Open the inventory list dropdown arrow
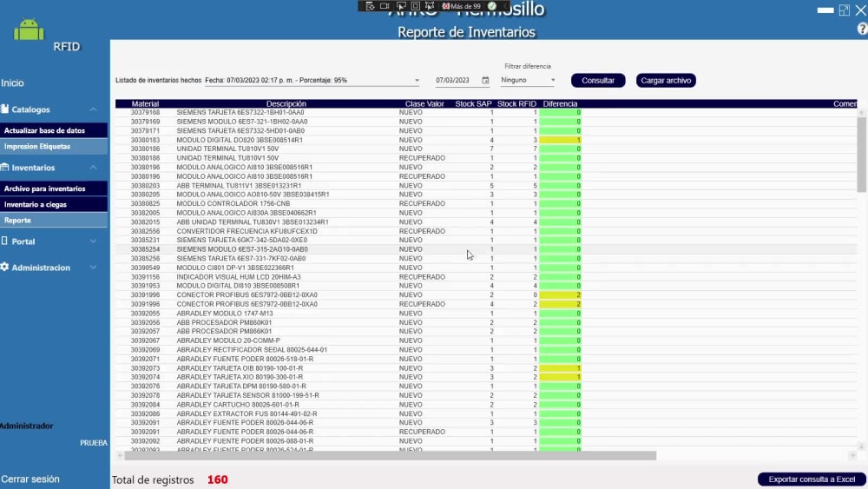Viewport: 868px width, 489px height. pyautogui.click(x=417, y=80)
